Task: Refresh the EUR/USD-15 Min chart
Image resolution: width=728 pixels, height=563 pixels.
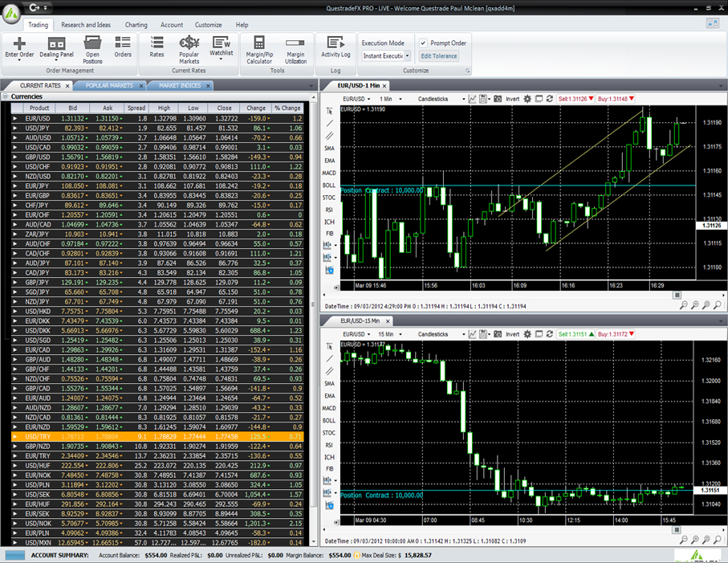Action: point(549,334)
